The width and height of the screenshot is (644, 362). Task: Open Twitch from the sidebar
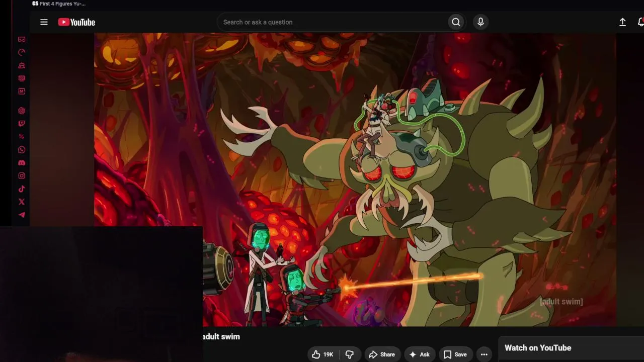(22, 124)
